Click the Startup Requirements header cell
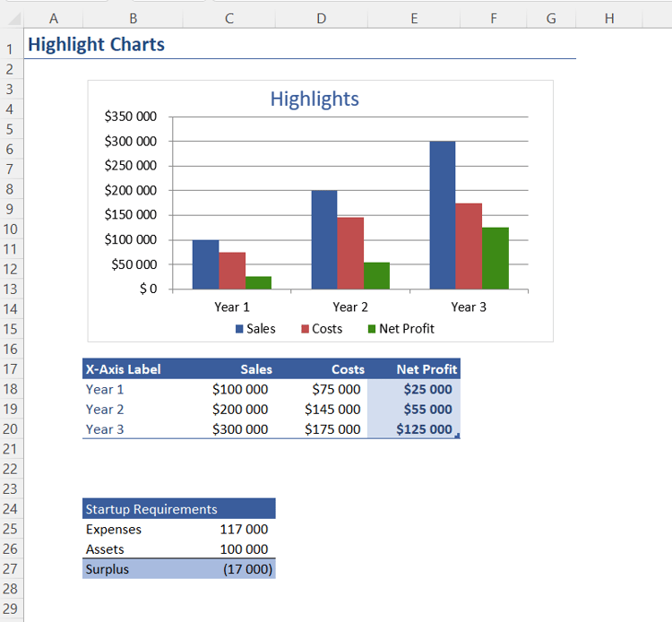672x622 pixels. (179, 509)
